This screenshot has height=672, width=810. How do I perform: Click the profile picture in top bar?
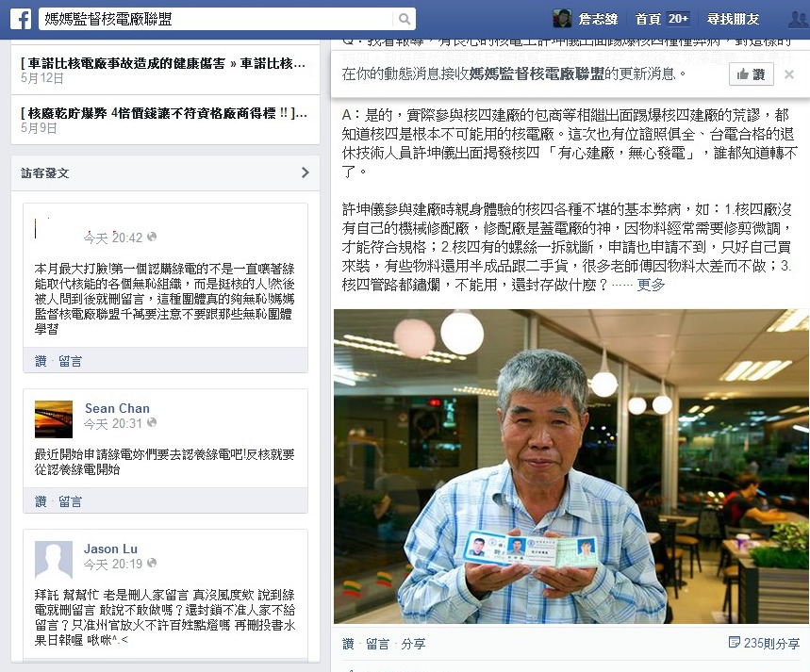point(562,19)
